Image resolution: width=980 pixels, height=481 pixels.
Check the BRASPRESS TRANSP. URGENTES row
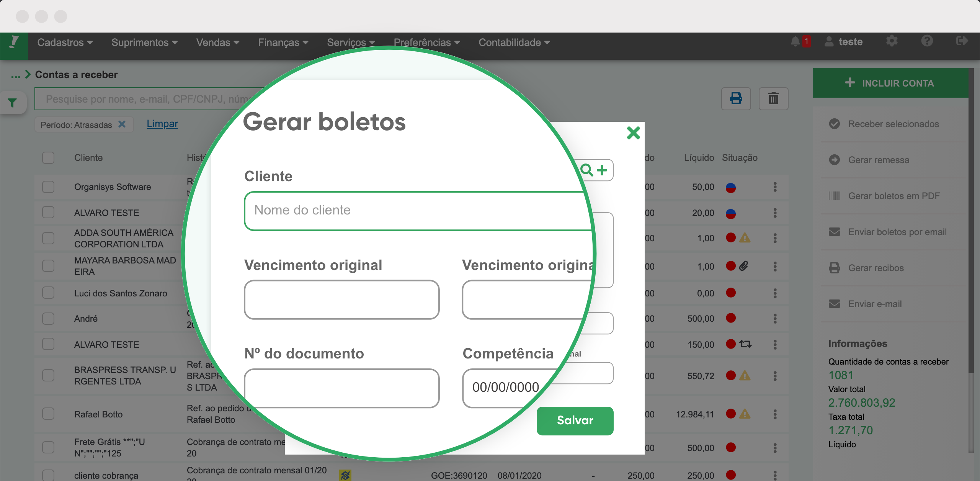48,375
